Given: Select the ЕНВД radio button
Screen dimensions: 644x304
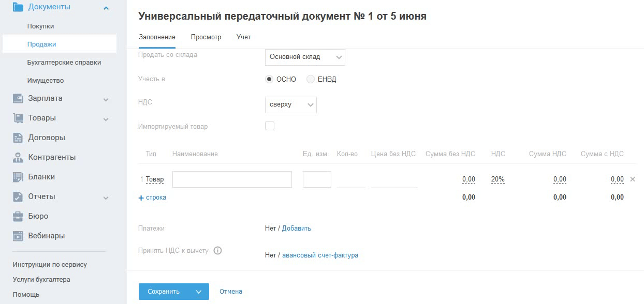Looking at the screenshot, I should click(311, 80).
